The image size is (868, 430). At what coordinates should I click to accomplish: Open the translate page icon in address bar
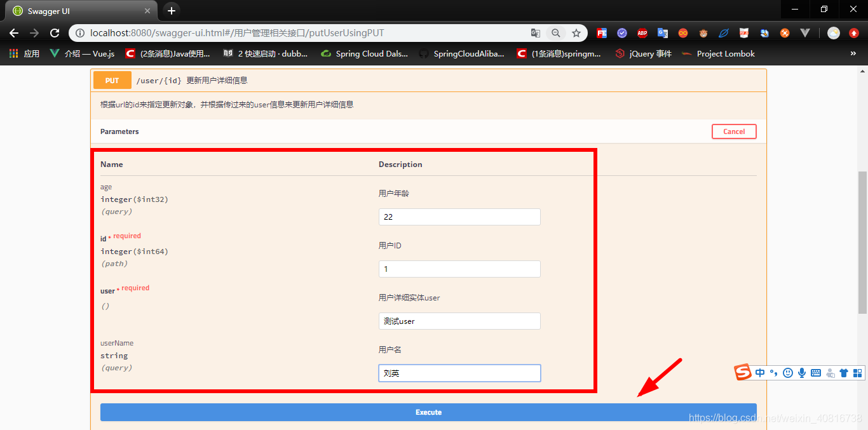536,33
